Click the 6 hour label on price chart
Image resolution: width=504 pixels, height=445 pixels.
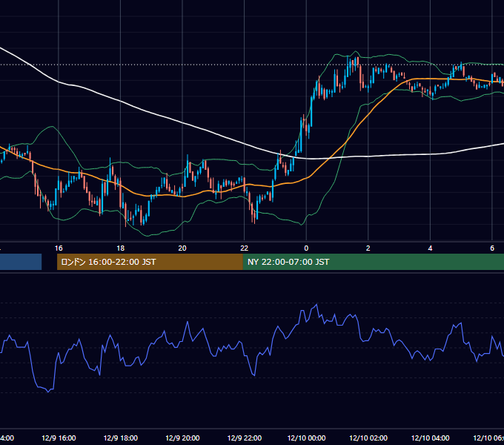(492, 248)
